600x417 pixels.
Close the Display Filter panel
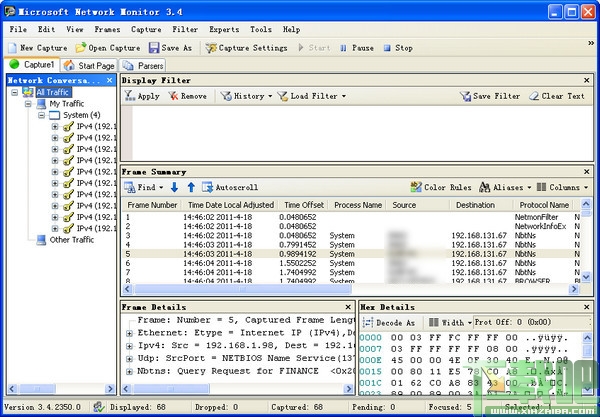[x=587, y=80]
